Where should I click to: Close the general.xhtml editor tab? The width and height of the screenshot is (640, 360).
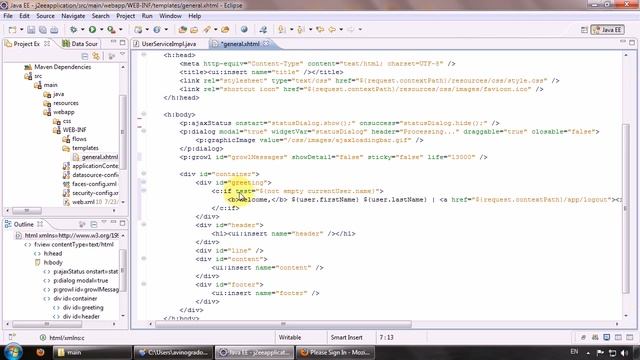pyautogui.click(x=266, y=44)
